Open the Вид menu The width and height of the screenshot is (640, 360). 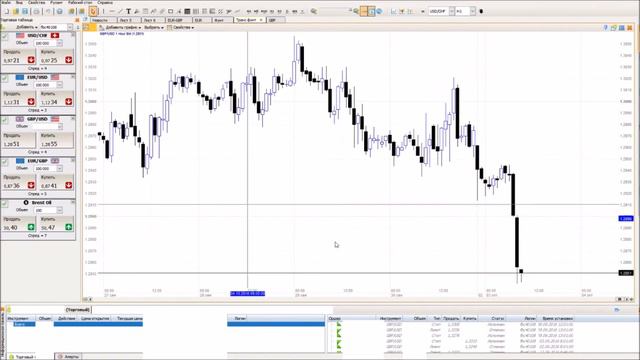(x=19, y=2)
